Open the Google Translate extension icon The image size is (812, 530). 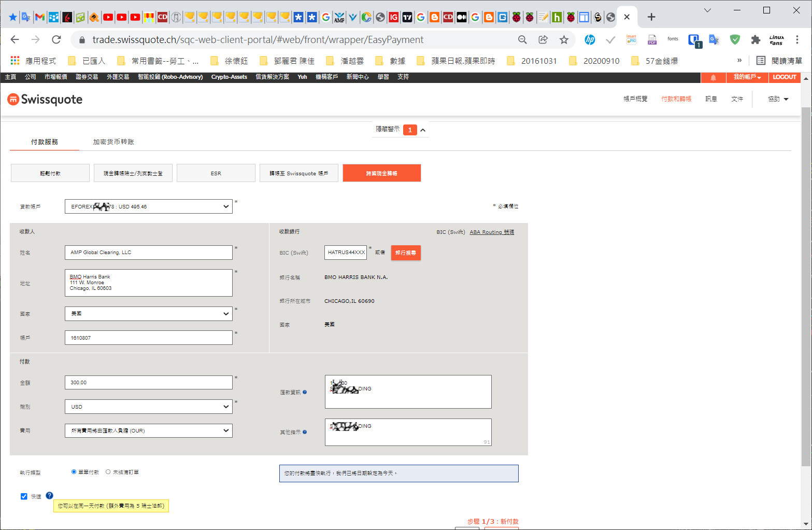[714, 39]
